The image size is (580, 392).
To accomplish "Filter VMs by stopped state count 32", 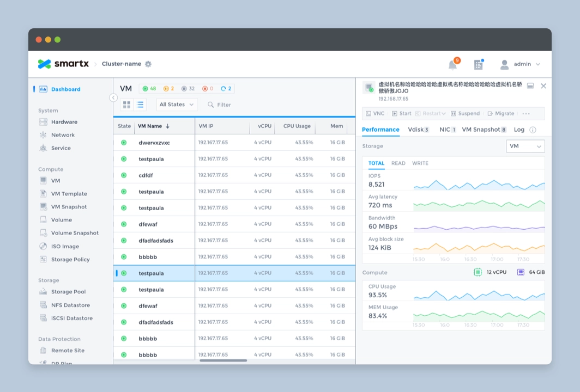I will 188,89.
